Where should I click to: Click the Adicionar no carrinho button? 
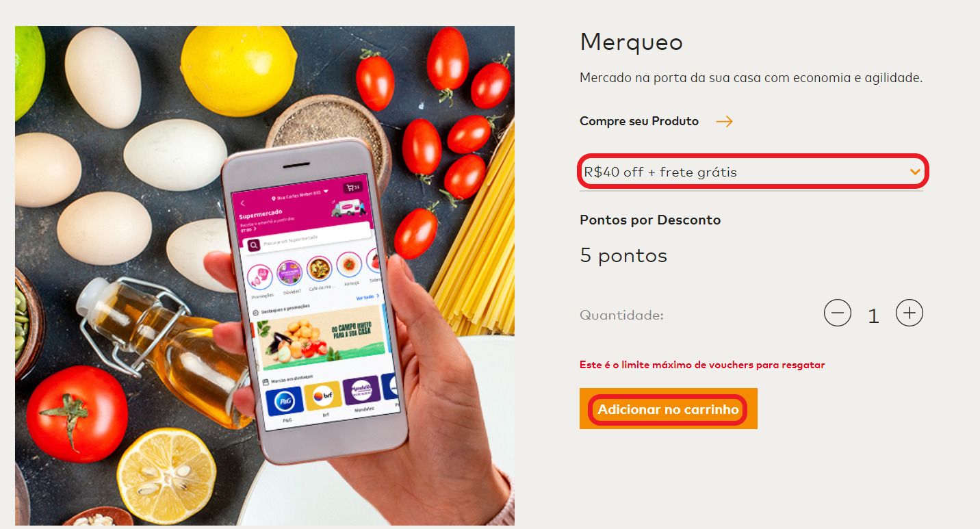[x=668, y=409]
